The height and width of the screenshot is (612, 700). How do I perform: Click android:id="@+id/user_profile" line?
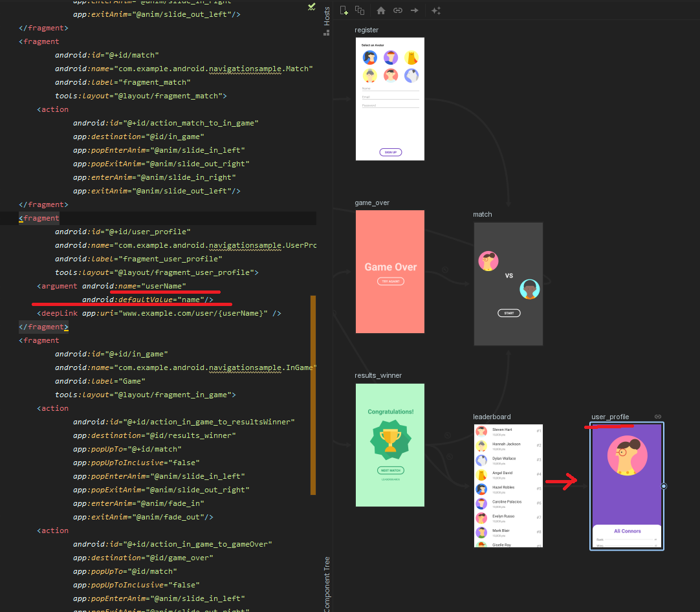coord(123,232)
